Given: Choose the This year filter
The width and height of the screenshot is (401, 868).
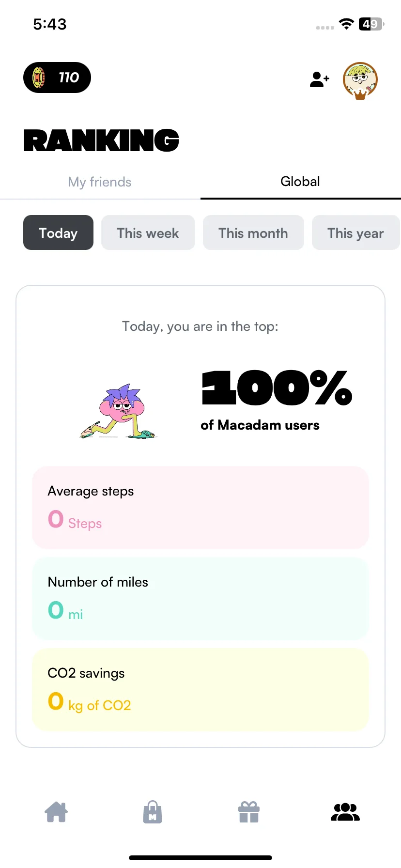Looking at the screenshot, I should [356, 232].
